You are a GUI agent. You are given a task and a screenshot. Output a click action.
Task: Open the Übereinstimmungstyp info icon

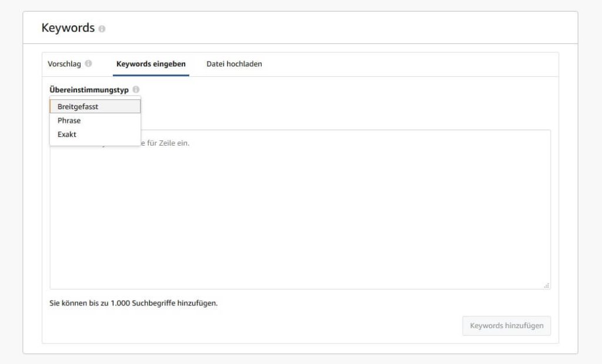click(x=136, y=90)
